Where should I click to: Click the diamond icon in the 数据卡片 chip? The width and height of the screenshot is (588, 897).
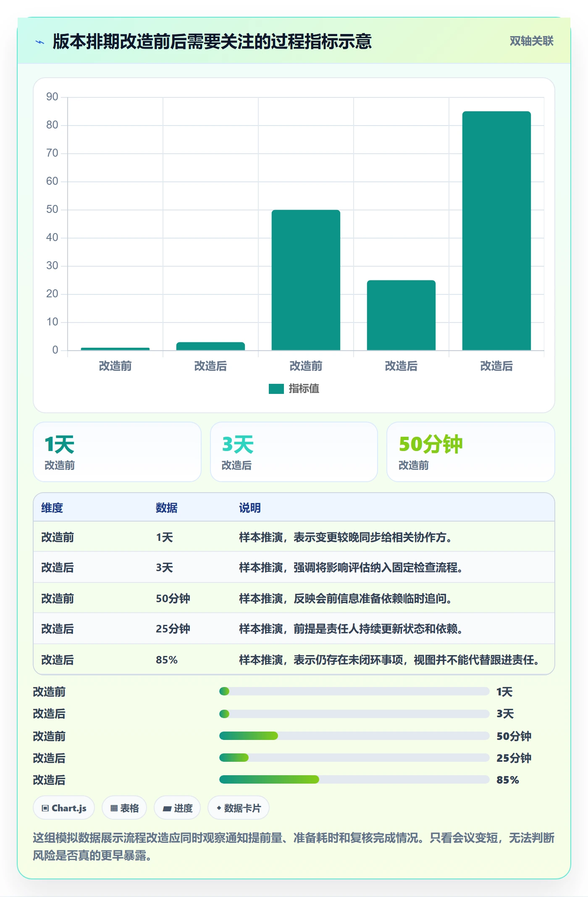point(219,808)
